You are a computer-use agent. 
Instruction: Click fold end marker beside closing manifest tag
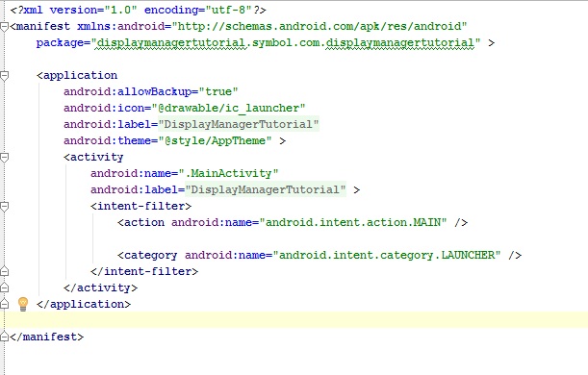[x=4, y=337]
